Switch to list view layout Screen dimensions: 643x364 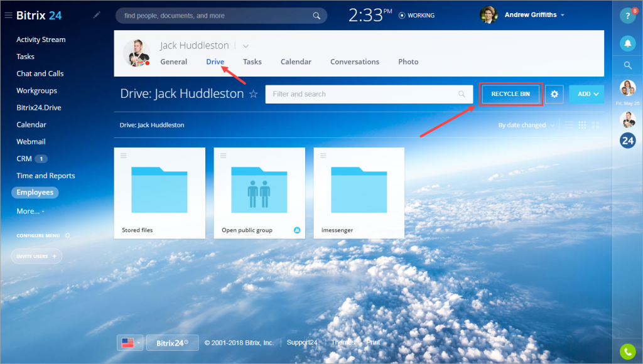(569, 125)
